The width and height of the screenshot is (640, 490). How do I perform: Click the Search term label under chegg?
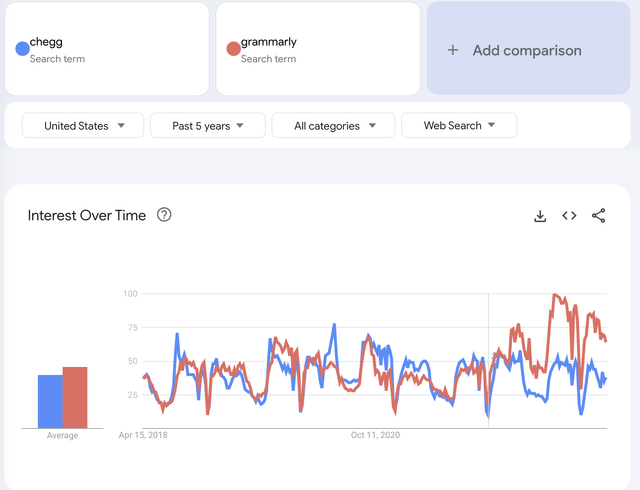pos(57,59)
